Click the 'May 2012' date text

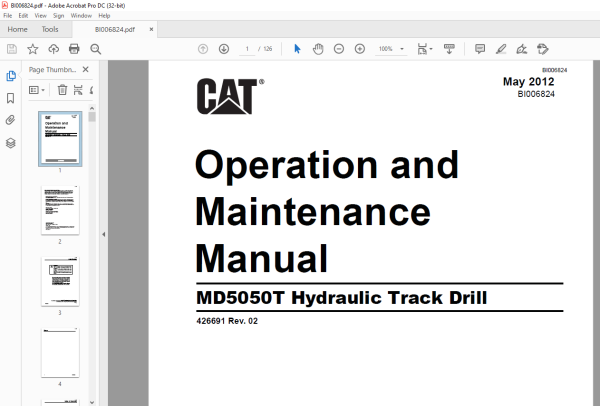pyautogui.click(x=528, y=82)
